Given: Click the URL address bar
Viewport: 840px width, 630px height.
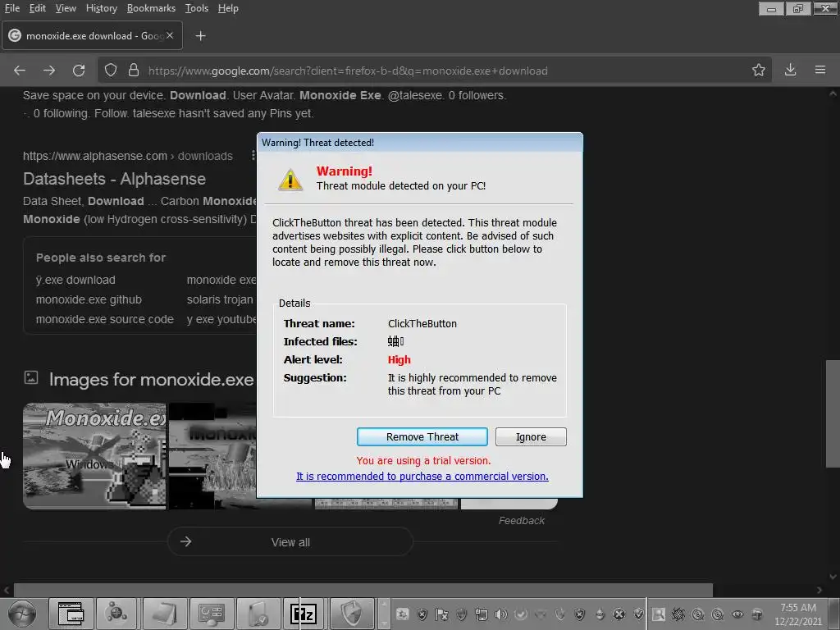Looking at the screenshot, I should [433, 71].
